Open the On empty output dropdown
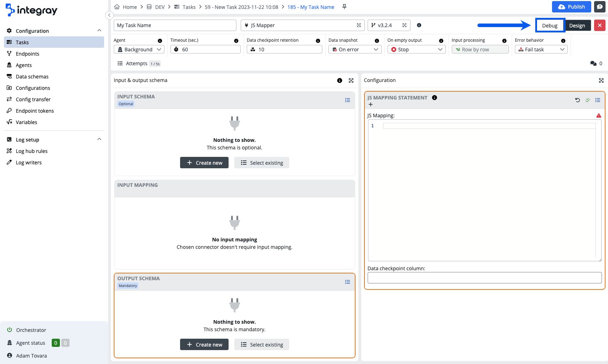Viewport: 608px width, 364px height. (x=416, y=50)
